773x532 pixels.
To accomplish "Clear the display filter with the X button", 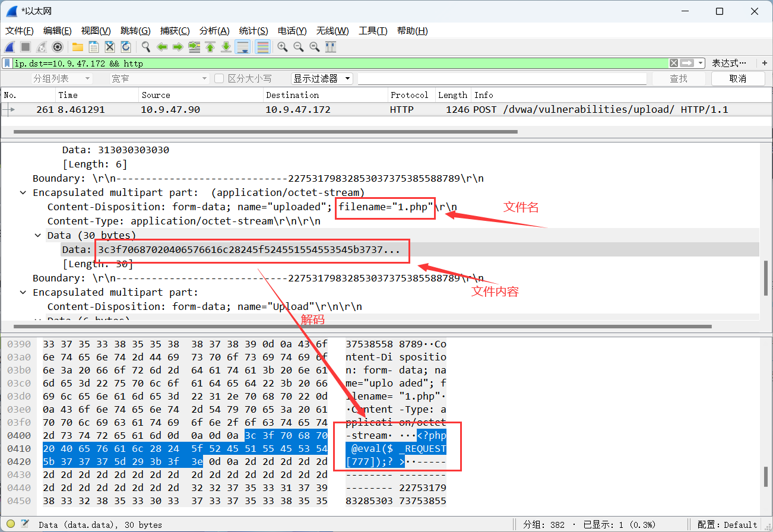I will (674, 63).
